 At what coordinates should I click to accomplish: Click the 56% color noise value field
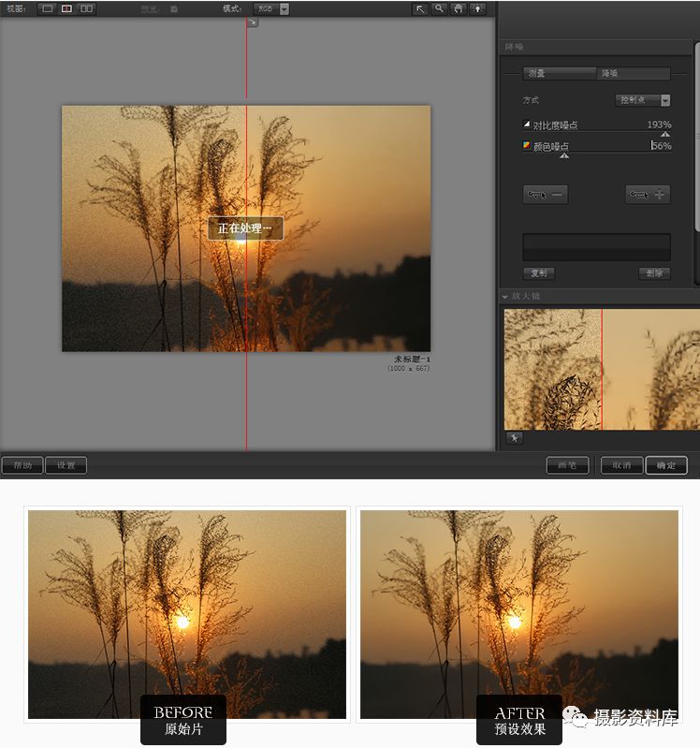pos(662,145)
